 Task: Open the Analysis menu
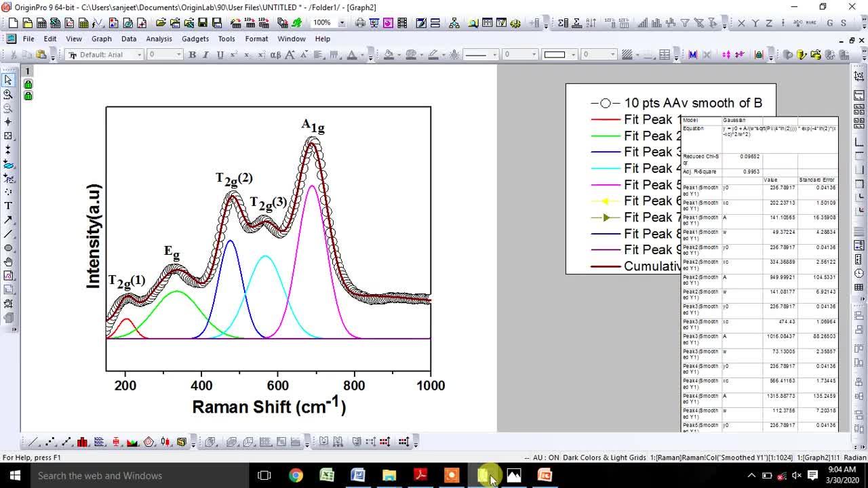click(x=159, y=39)
